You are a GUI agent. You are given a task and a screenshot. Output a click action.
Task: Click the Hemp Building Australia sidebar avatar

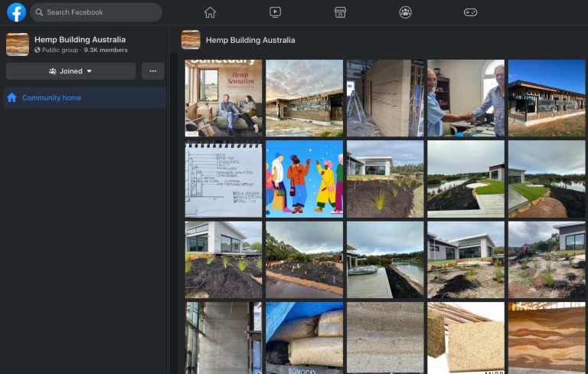click(18, 44)
